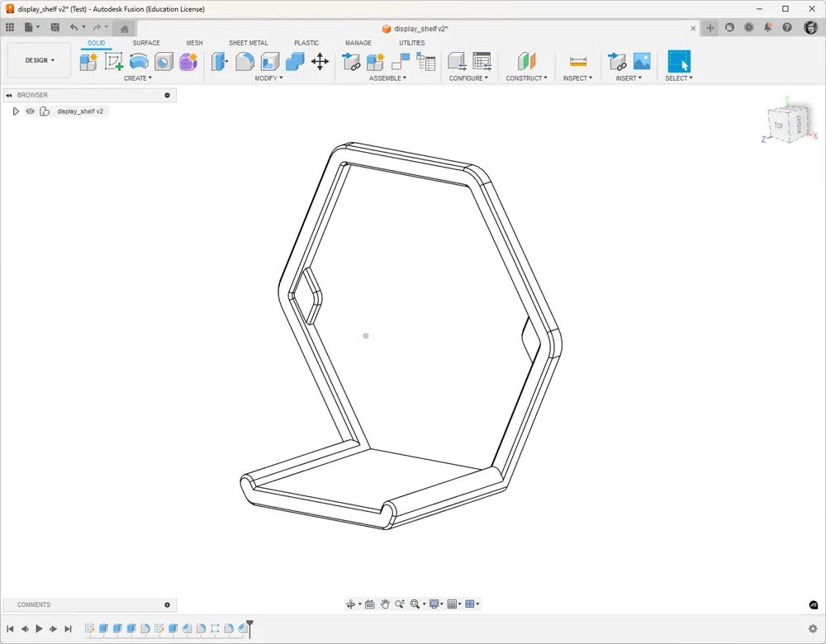Viewport: 826px width, 644px height.
Task: Switch to the Mesh tab
Action: (194, 43)
